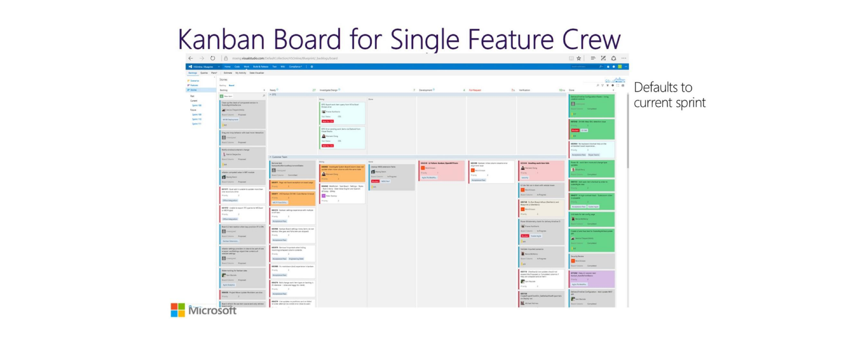Open the VSOnline / Blueprint project dropdown
This screenshot has width=868, height=347.
(219, 67)
